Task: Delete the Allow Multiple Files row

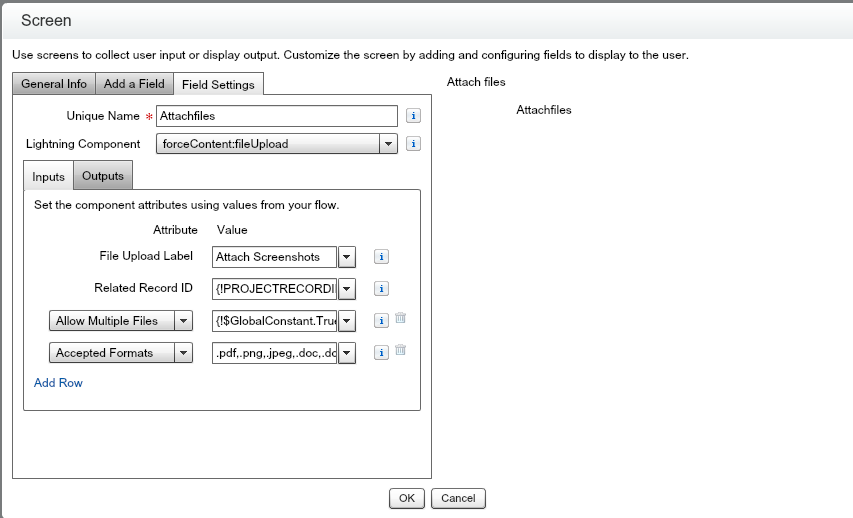Action: (400, 319)
